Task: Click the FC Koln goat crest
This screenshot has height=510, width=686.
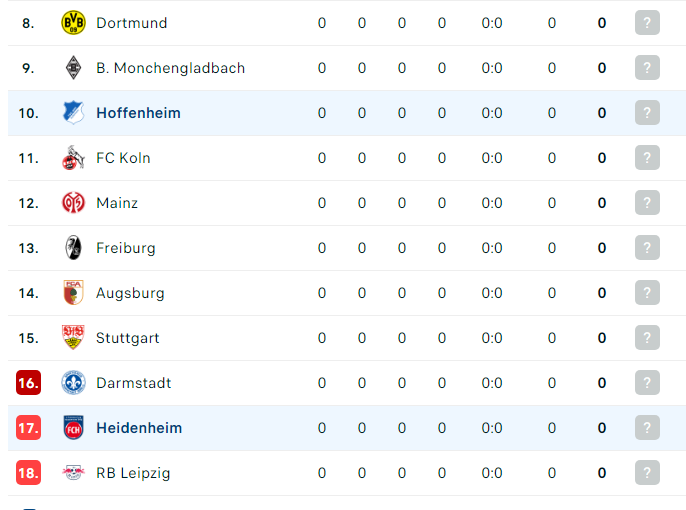Action: [x=73, y=158]
